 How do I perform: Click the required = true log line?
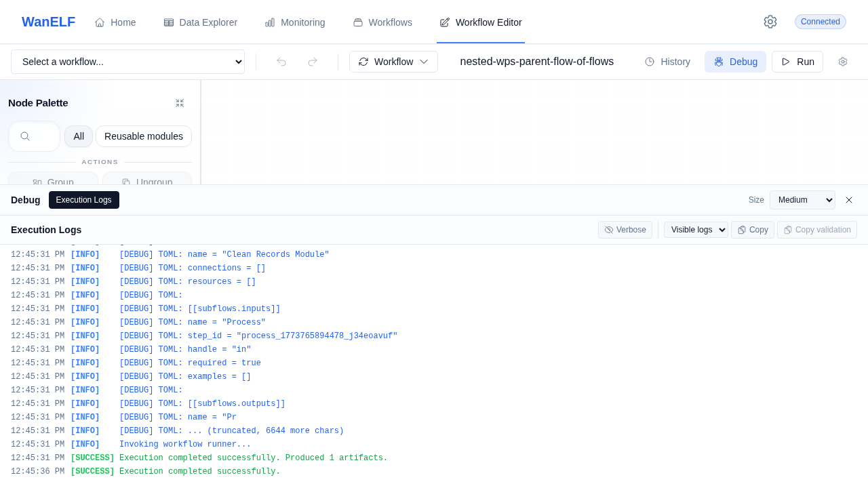tap(434, 363)
